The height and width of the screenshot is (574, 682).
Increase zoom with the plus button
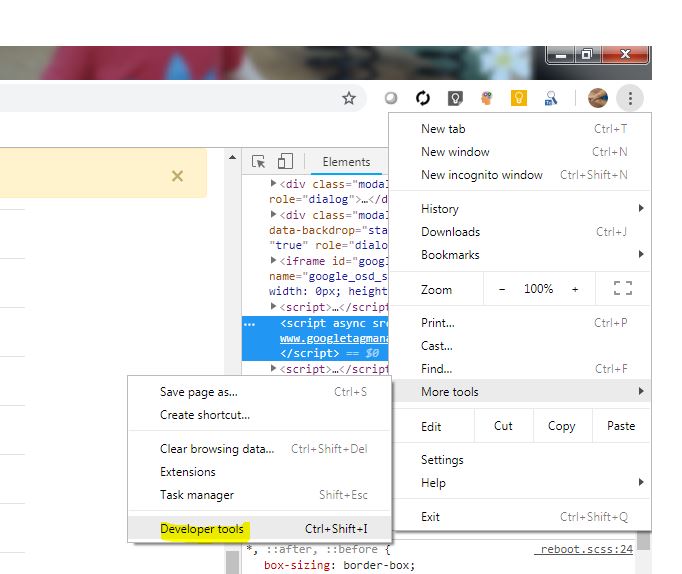tap(575, 289)
